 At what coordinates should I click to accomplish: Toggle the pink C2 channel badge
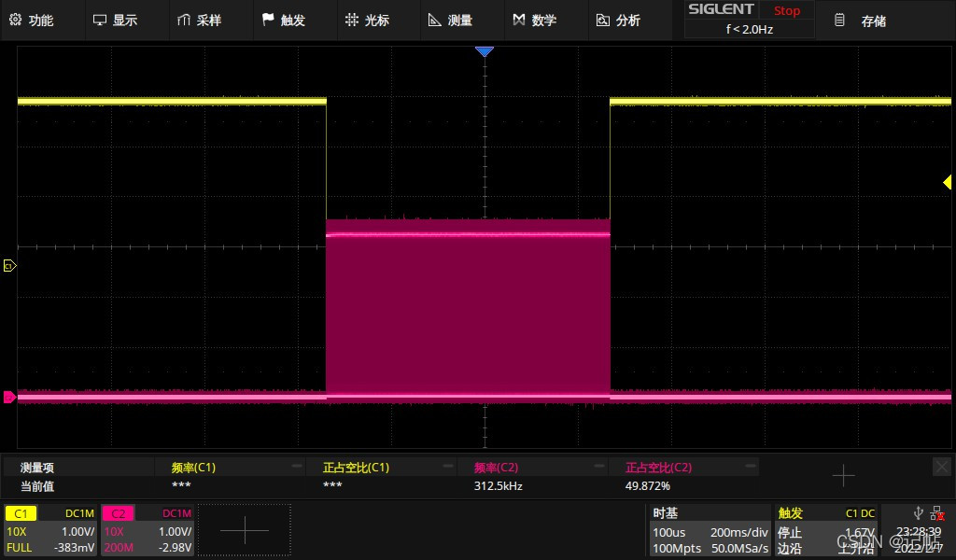[x=118, y=513]
